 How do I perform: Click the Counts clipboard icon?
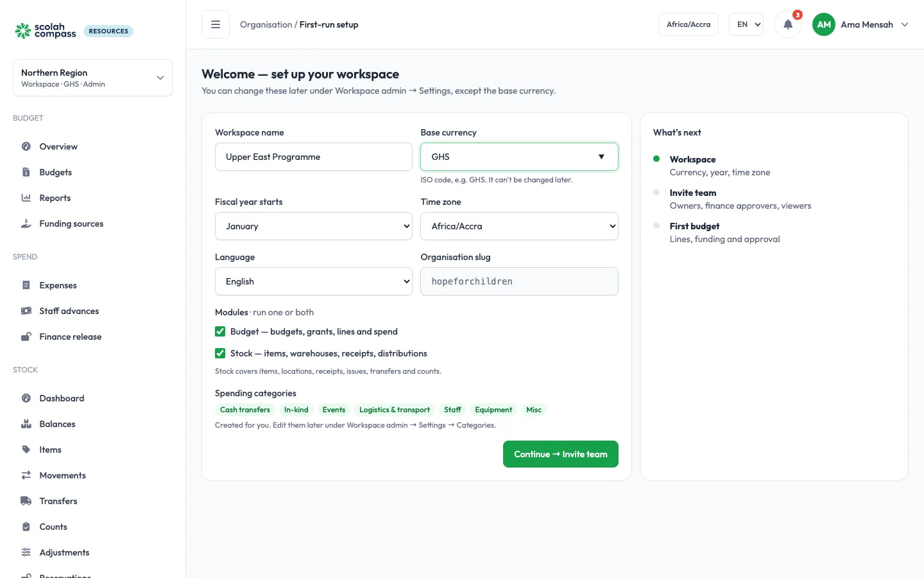click(26, 527)
